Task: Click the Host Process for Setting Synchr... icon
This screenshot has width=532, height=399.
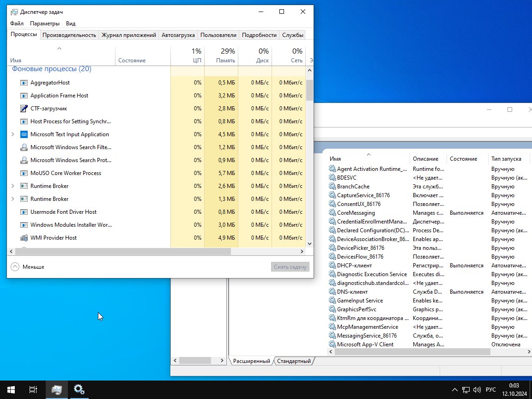Action: [x=24, y=121]
